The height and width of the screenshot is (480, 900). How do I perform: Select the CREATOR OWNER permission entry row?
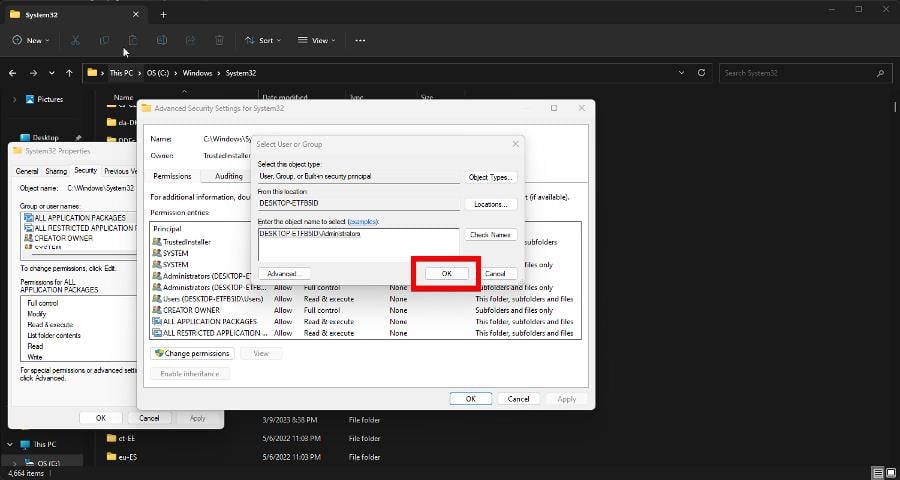click(366, 310)
